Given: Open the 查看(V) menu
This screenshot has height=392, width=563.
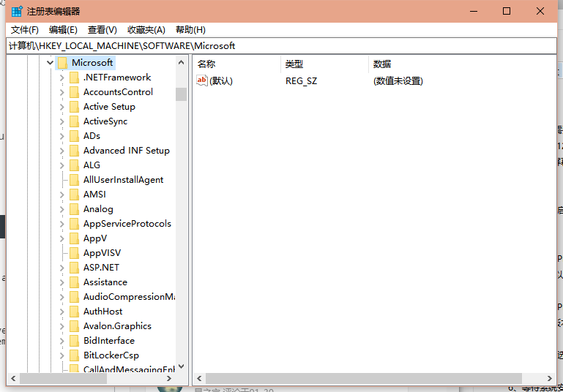Looking at the screenshot, I should pos(102,30).
